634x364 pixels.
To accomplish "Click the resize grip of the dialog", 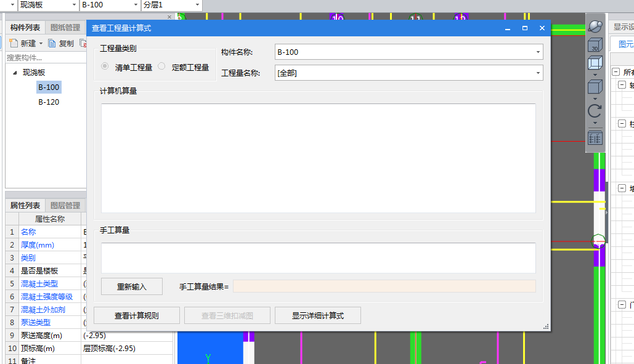I will [546, 326].
